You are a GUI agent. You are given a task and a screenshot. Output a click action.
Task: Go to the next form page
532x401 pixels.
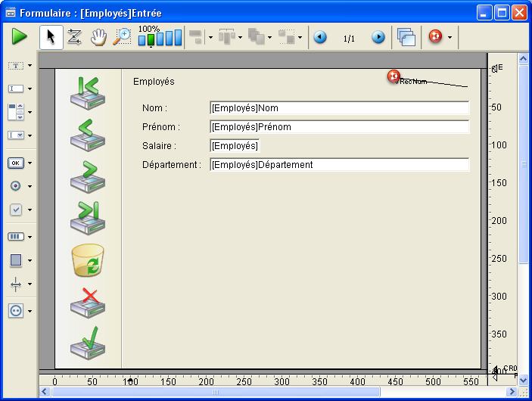coord(378,37)
